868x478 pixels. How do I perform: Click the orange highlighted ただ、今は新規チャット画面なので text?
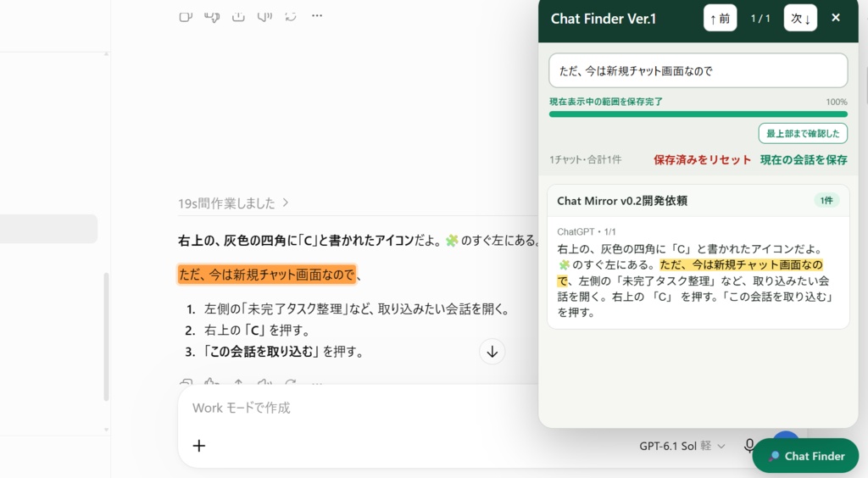click(x=267, y=275)
